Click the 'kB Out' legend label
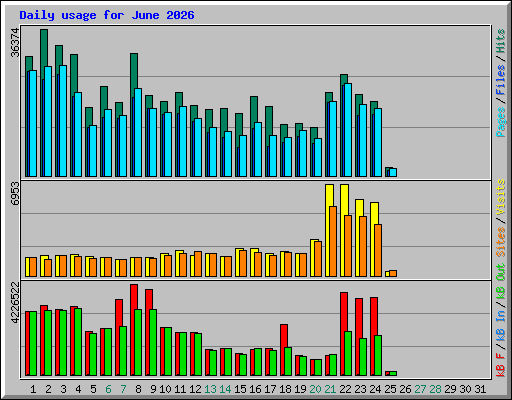 click(501, 282)
